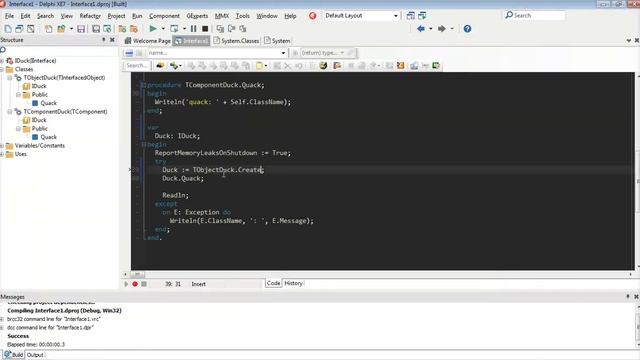Viewport: 640px width, 360px height.
Task: Click the dcc command line message row
Action: pyautogui.click(x=50, y=328)
